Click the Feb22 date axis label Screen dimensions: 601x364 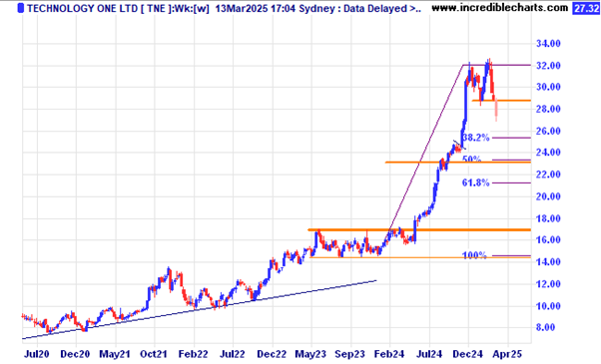194,354
